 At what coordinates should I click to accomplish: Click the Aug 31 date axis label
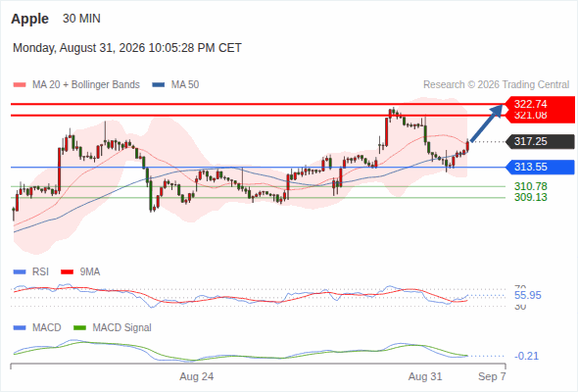pyautogui.click(x=425, y=377)
